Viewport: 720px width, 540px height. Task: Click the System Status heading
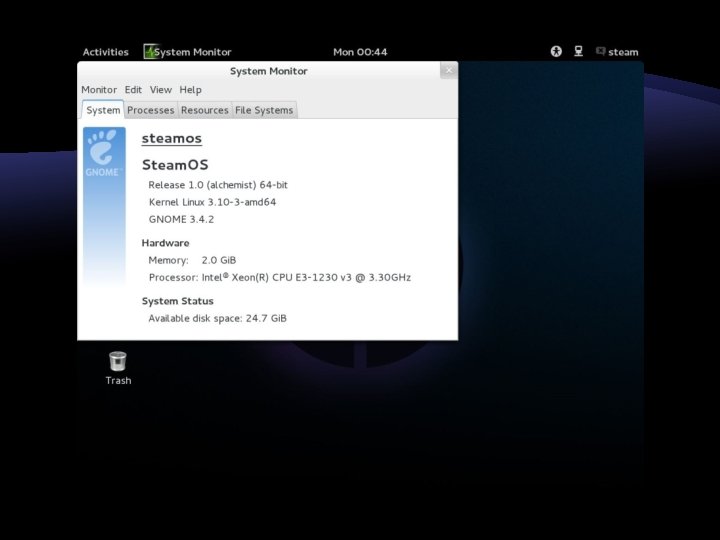point(178,301)
